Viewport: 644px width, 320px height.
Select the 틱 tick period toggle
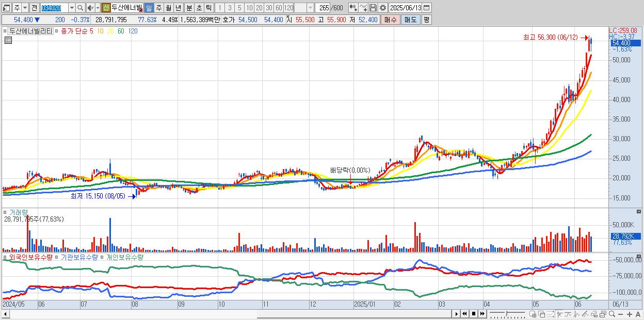[208, 8]
